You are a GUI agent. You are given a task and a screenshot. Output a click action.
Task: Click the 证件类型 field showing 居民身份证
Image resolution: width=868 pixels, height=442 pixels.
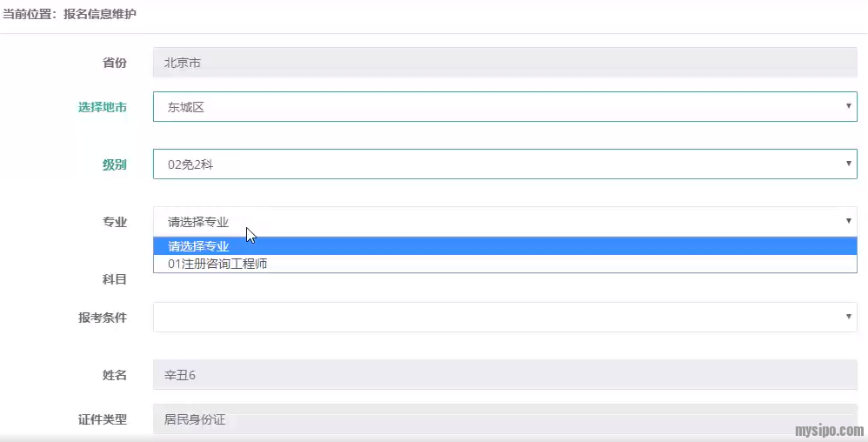click(504, 419)
